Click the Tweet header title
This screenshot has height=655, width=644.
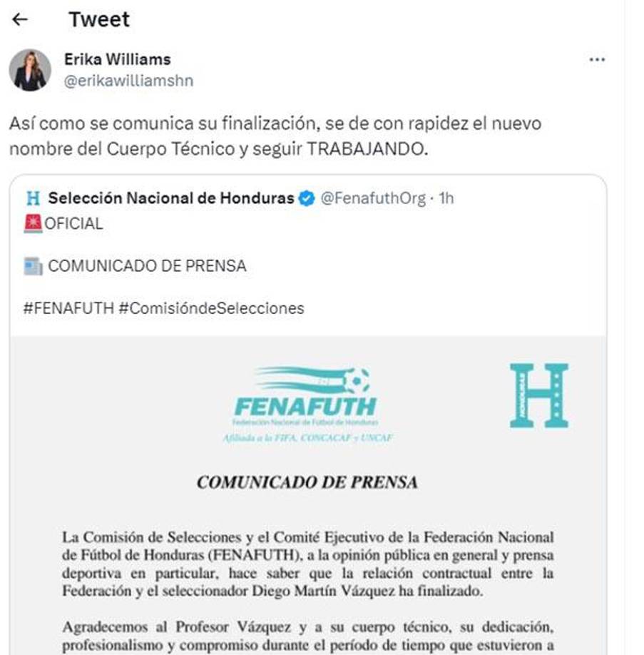click(98, 19)
